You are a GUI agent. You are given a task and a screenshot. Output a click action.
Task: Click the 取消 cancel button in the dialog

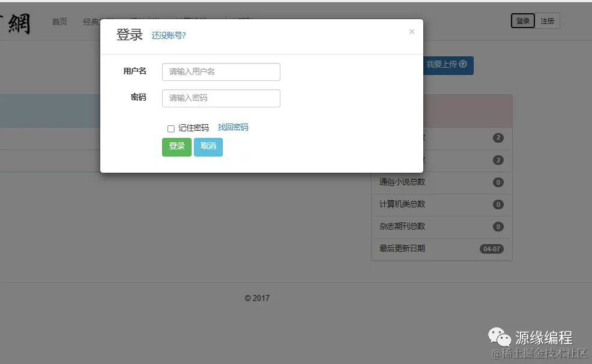pyautogui.click(x=208, y=147)
